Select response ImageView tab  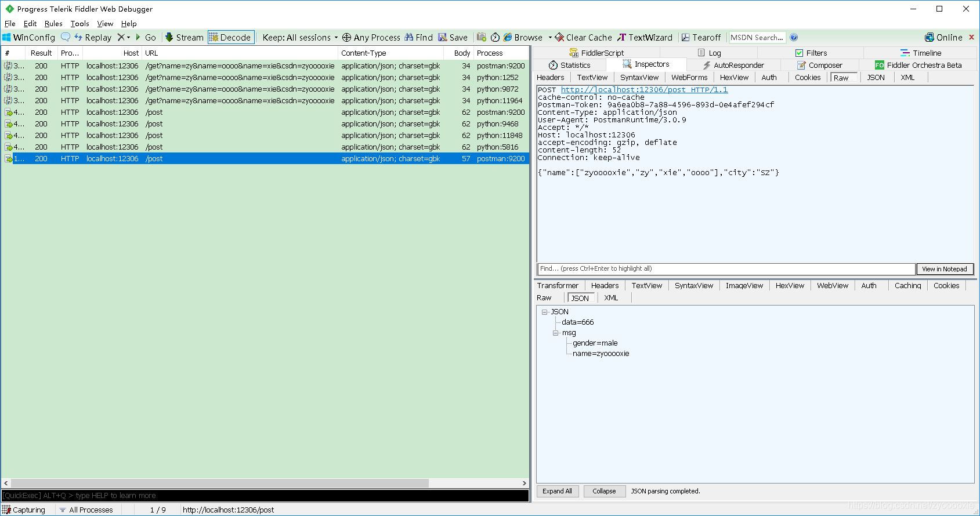744,285
